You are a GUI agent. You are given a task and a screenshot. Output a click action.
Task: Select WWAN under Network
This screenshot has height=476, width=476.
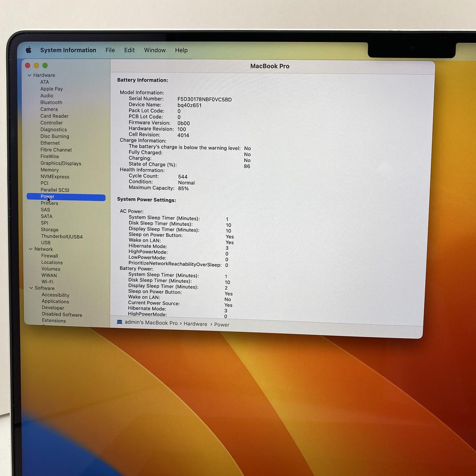49,275
